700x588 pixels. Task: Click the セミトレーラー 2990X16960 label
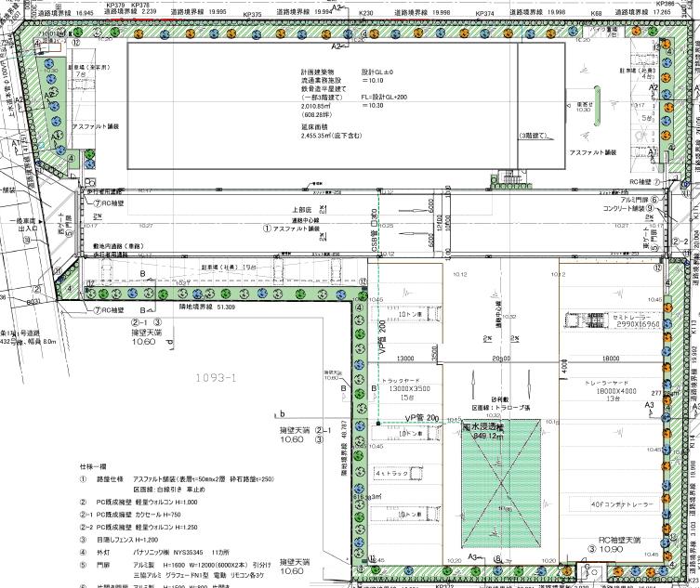(x=638, y=320)
